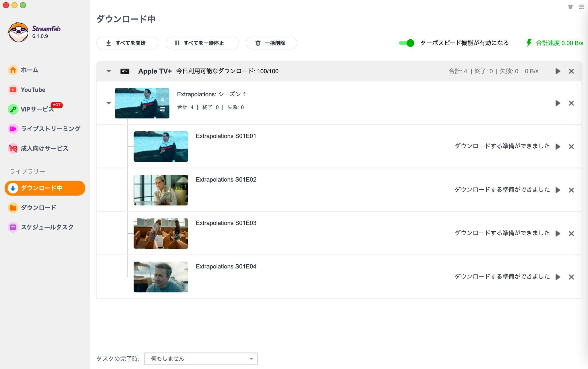Click the すべてを開始 button
Screen dimensions: 588x369
(127, 43)
